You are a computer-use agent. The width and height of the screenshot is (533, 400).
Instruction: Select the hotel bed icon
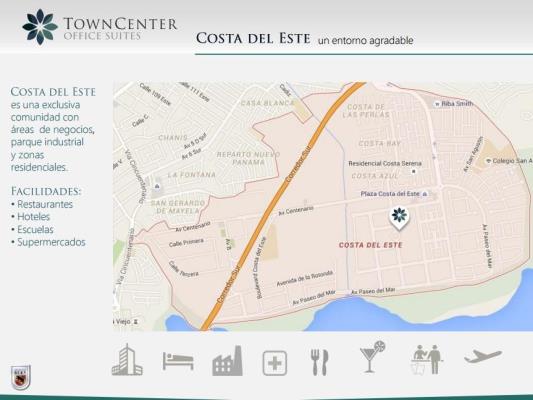click(178, 361)
